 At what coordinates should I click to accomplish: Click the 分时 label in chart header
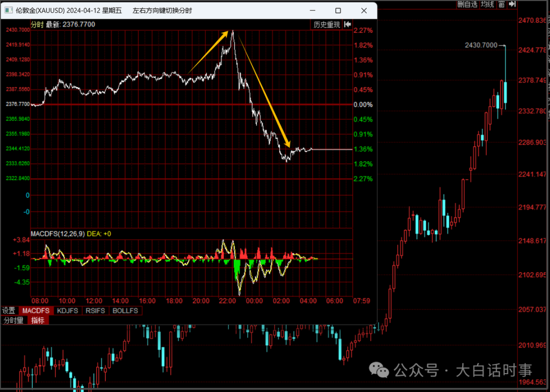[37, 24]
